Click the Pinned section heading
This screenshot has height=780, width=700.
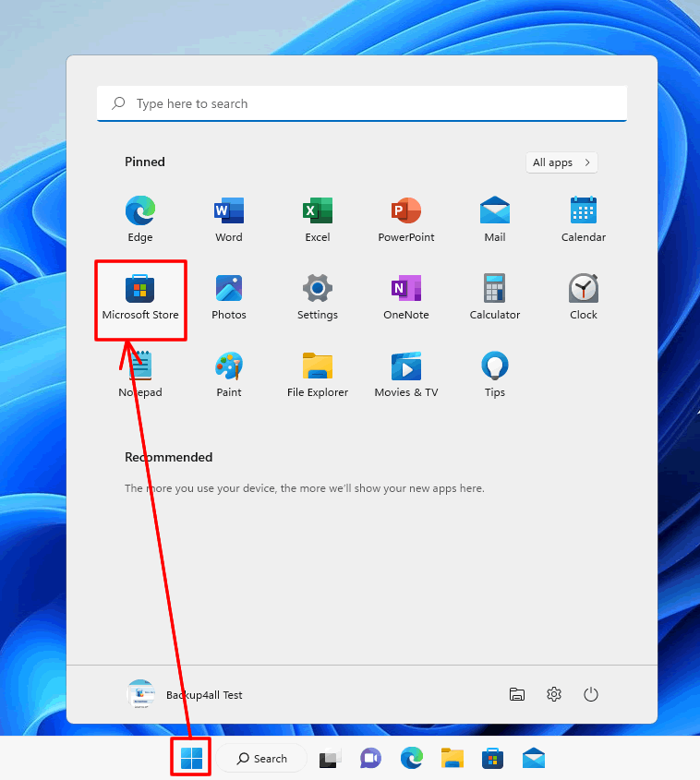[x=145, y=162]
